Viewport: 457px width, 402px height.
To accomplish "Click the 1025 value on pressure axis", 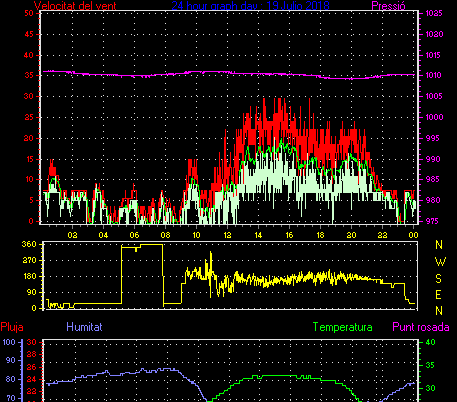I will 434,14.
